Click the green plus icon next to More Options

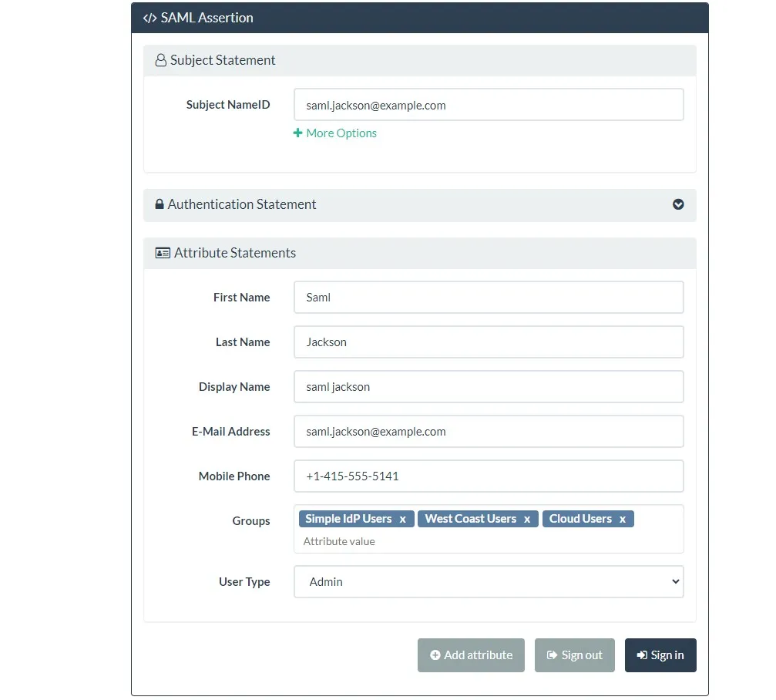pyautogui.click(x=298, y=133)
